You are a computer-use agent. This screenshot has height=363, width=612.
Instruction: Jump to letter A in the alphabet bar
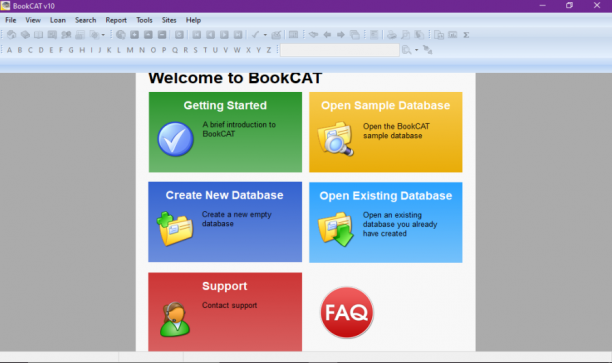pos(9,50)
